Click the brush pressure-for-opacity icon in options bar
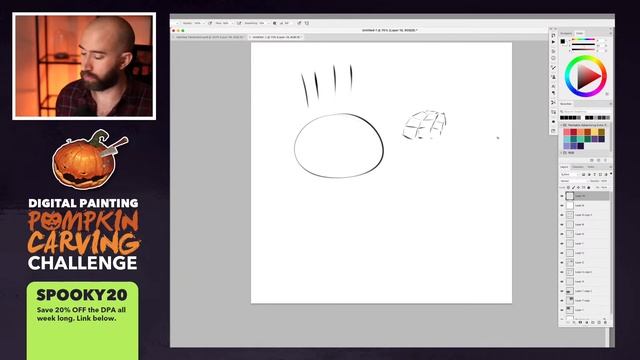 pyautogui.click(x=210, y=23)
